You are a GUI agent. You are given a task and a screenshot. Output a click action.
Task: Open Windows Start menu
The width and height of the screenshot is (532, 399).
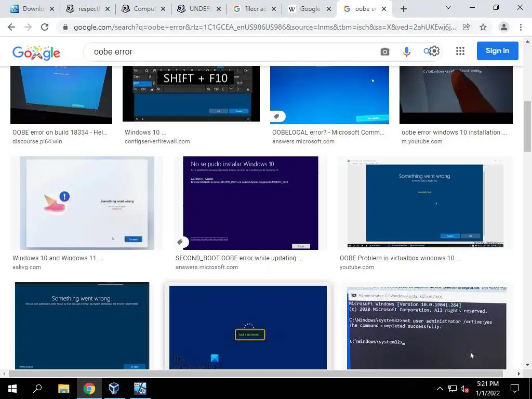pyautogui.click(x=12, y=389)
